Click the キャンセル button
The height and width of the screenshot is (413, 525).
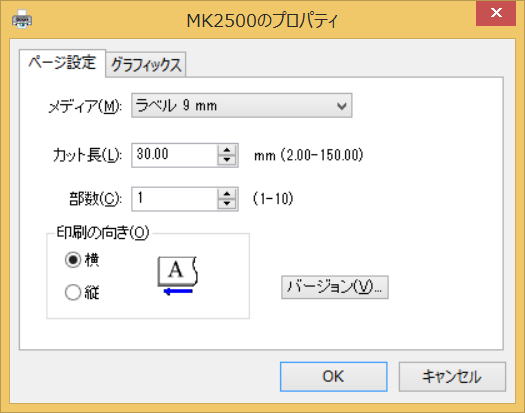[452, 376]
